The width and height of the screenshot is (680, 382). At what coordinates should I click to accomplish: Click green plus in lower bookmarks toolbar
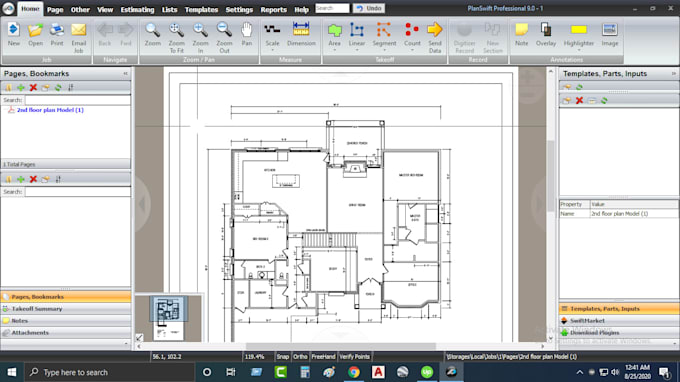pos(21,179)
